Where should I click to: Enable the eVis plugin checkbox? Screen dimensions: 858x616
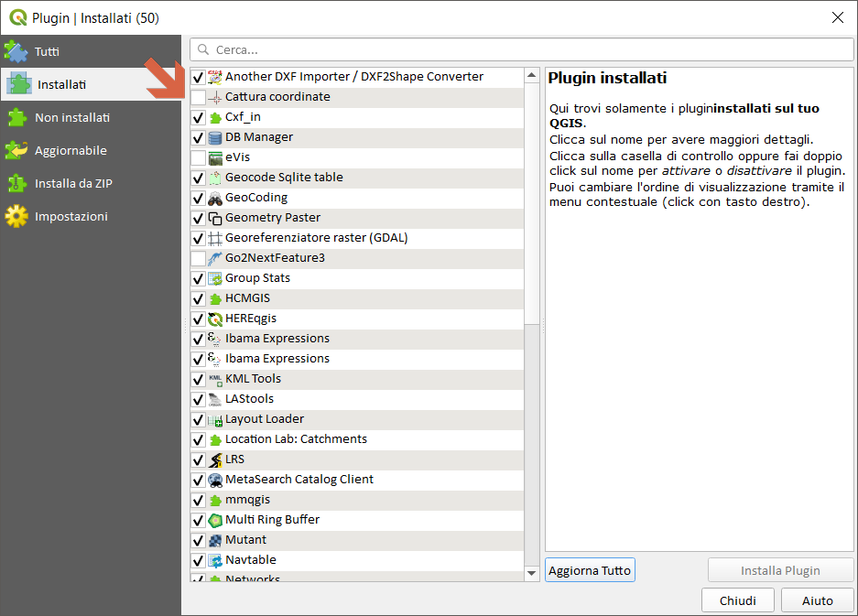point(198,157)
